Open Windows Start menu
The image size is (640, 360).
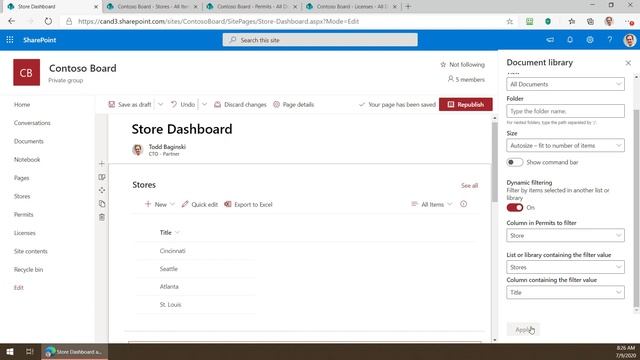click(x=10, y=351)
